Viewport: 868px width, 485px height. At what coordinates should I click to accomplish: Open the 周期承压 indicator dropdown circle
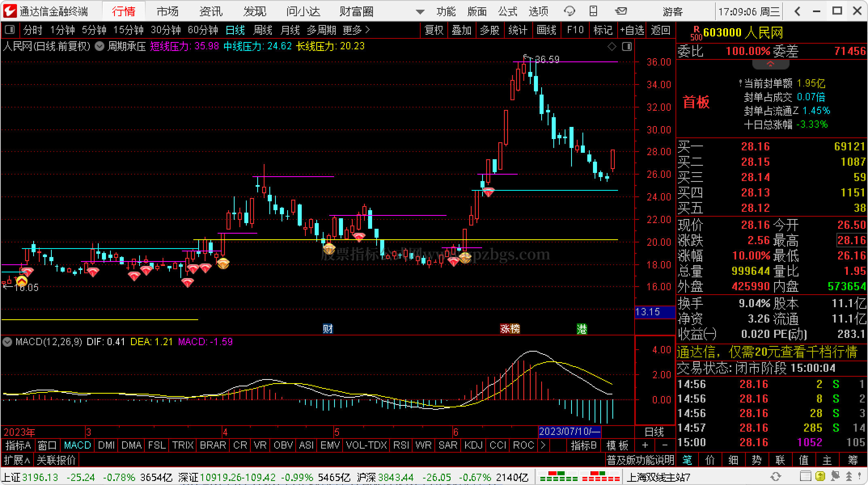coord(100,46)
